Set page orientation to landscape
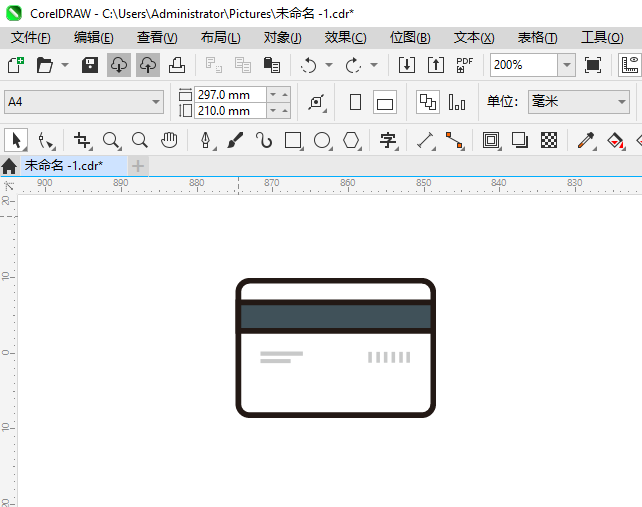Image resolution: width=642 pixels, height=507 pixels. pos(384,102)
